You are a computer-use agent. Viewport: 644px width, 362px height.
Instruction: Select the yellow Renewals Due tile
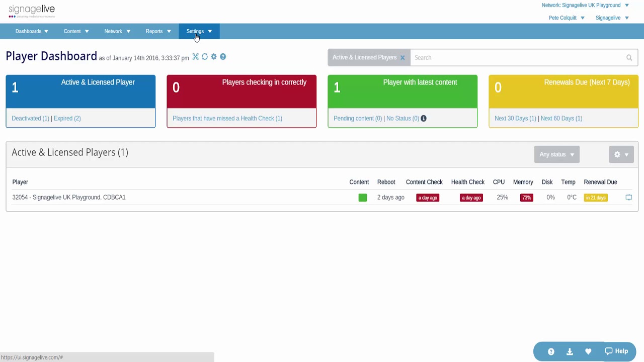coord(563,92)
